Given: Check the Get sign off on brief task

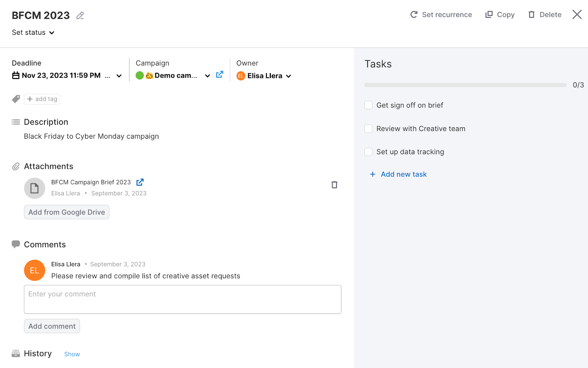Looking at the screenshot, I should (368, 105).
